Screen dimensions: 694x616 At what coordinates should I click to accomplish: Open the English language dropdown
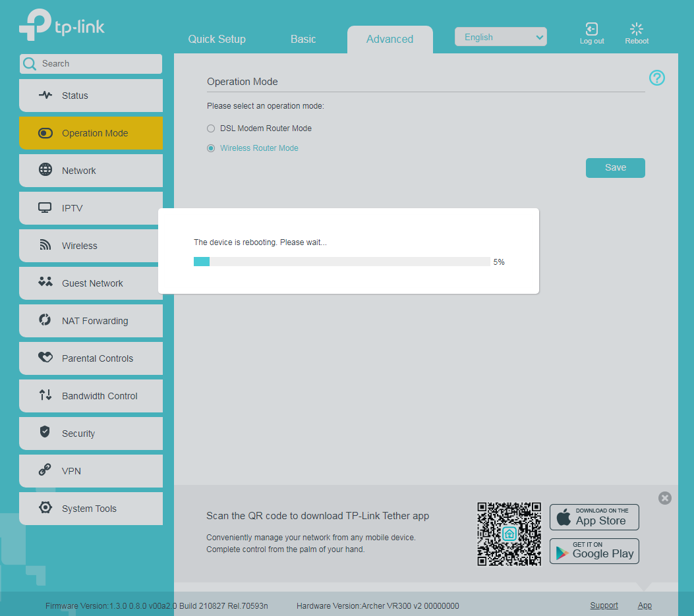point(501,37)
